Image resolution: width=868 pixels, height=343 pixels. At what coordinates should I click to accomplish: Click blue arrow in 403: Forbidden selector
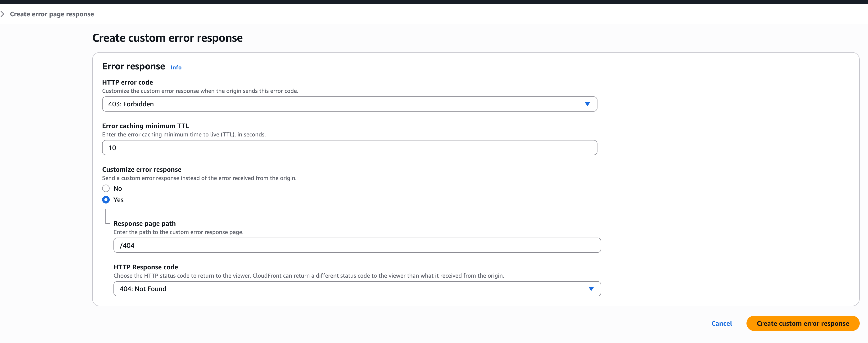[587, 104]
